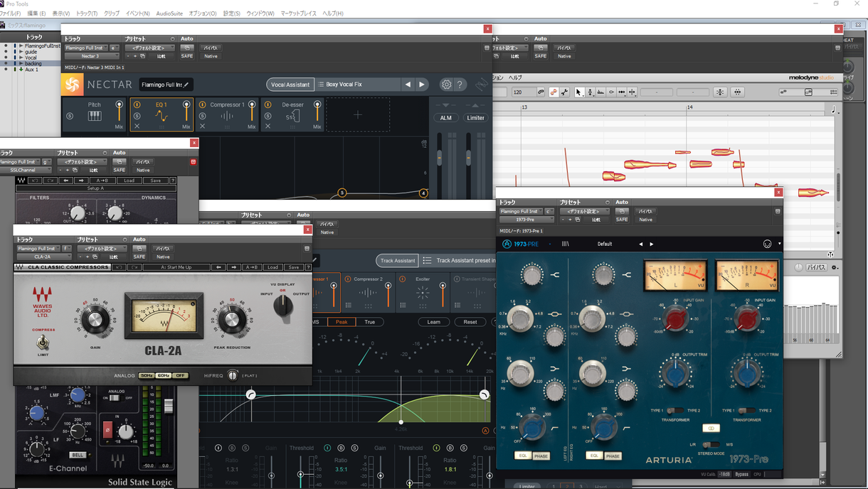The width and height of the screenshot is (868, 489).
Task: Open CLA-2A plugin selector dropdown
Action: (x=43, y=257)
